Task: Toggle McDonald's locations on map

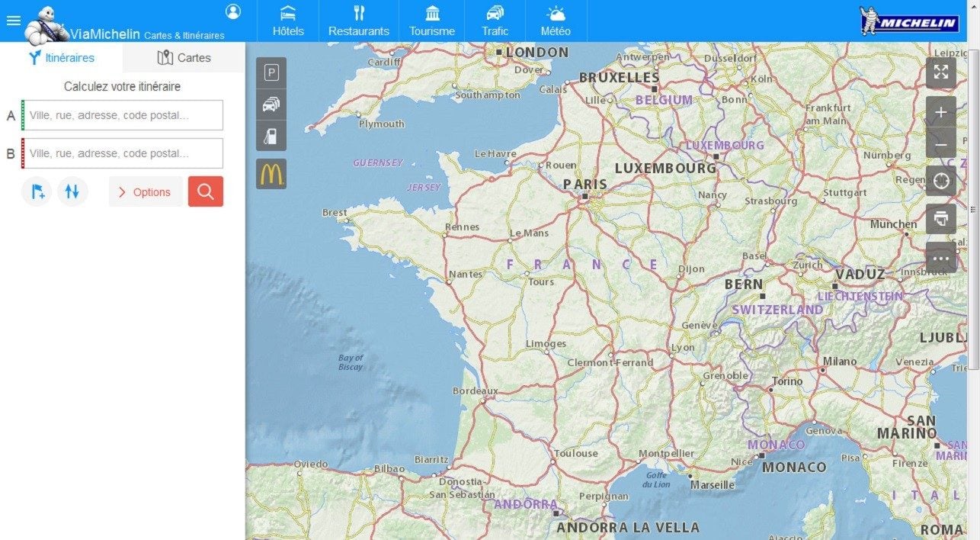Action: click(271, 174)
